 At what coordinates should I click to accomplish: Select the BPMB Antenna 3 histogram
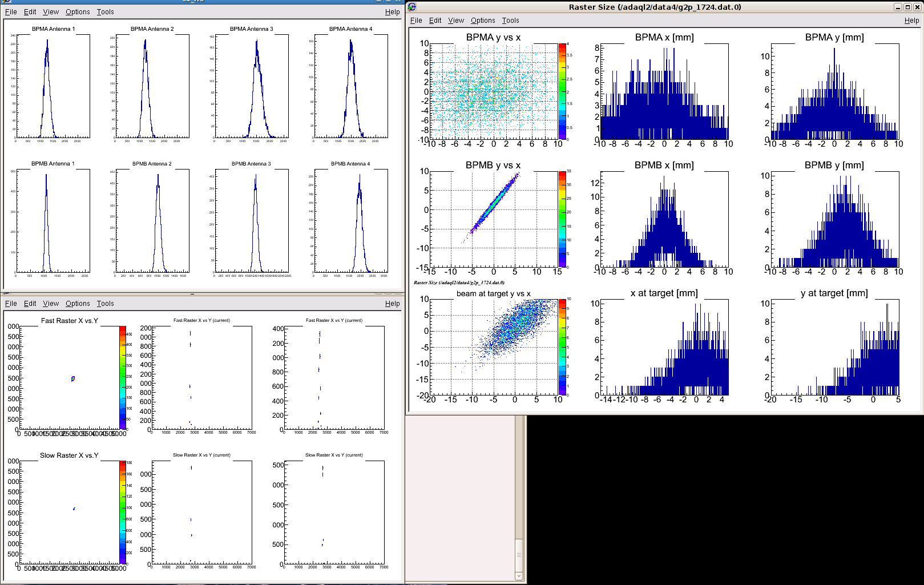click(x=252, y=221)
